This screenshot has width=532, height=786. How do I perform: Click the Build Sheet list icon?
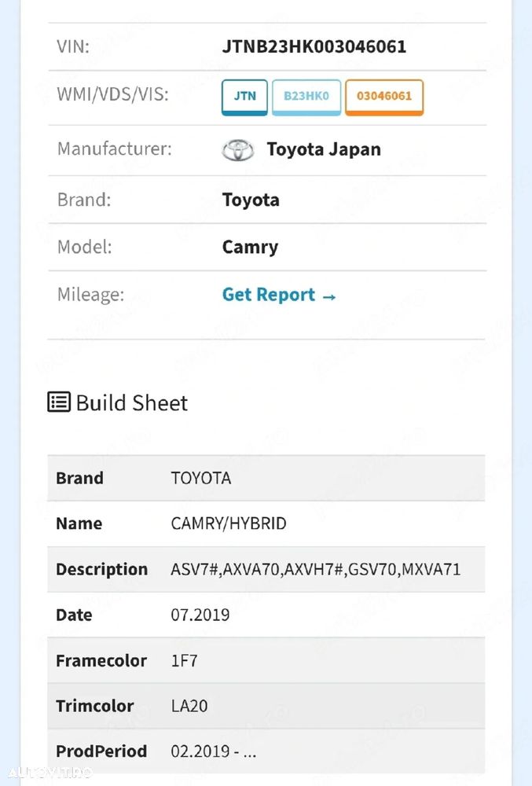tap(59, 402)
